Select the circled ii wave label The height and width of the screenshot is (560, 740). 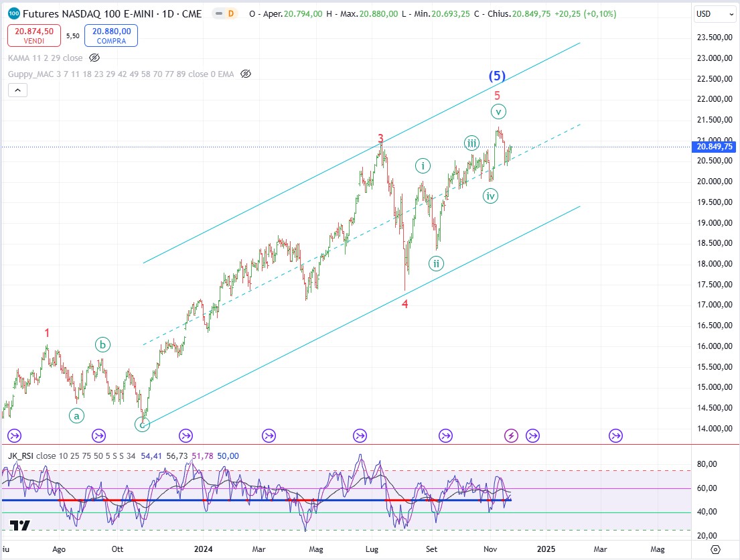click(x=436, y=263)
